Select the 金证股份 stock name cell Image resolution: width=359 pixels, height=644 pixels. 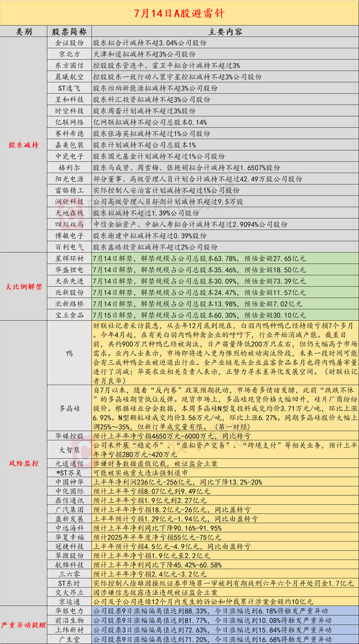coord(69,44)
